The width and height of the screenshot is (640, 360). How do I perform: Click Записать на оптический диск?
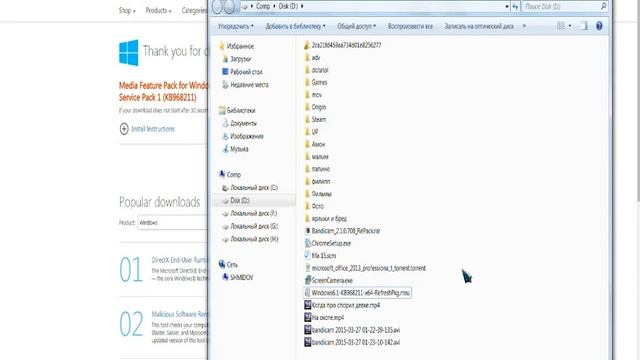click(x=479, y=26)
